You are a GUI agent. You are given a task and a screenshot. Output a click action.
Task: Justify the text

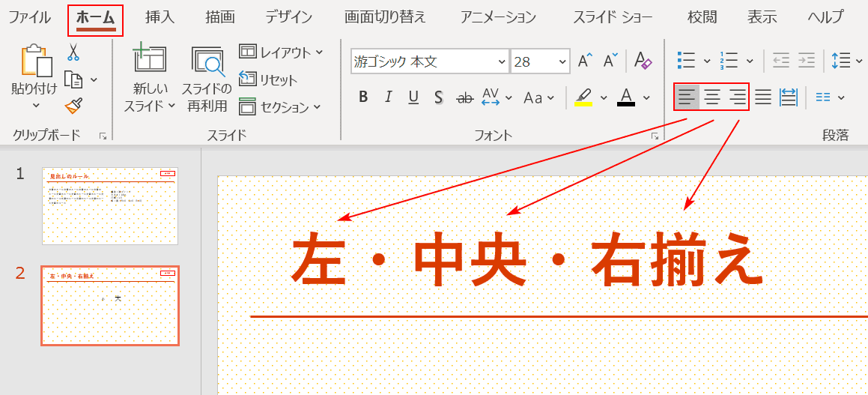coord(763,97)
